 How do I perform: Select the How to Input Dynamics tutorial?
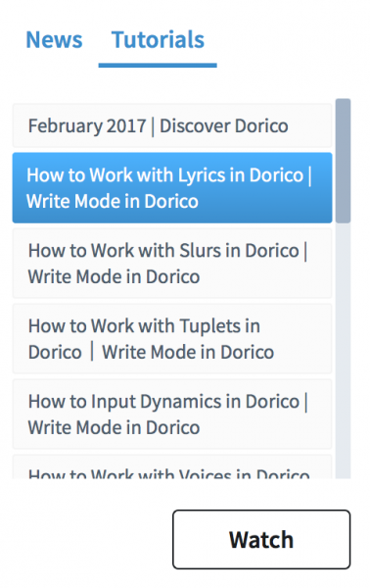(172, 414)
